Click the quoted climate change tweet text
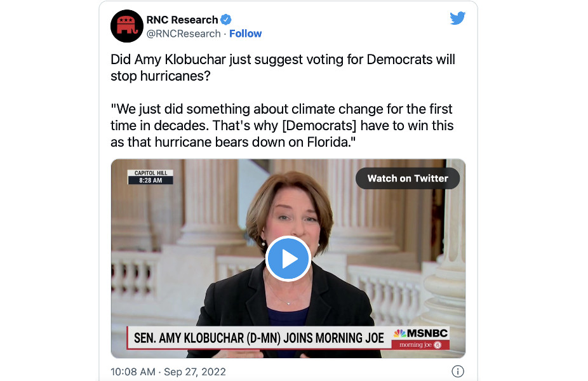Viewport: 588px width, 381px height. pyautogui.click(x=282, y=126)
